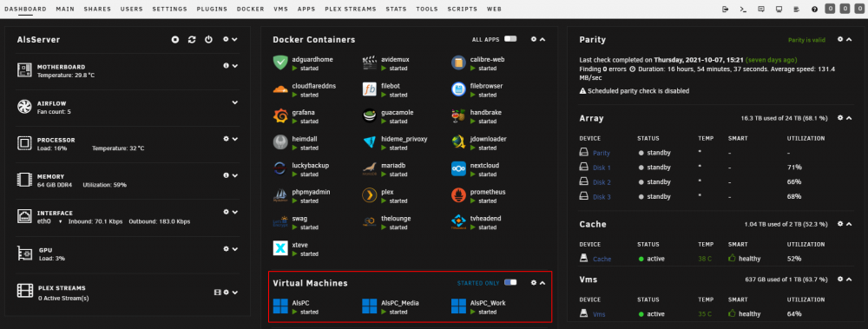This screenshot has width=868, height=329.
Task: Toggle the ALL APPS switch
Action: [510, 39]
